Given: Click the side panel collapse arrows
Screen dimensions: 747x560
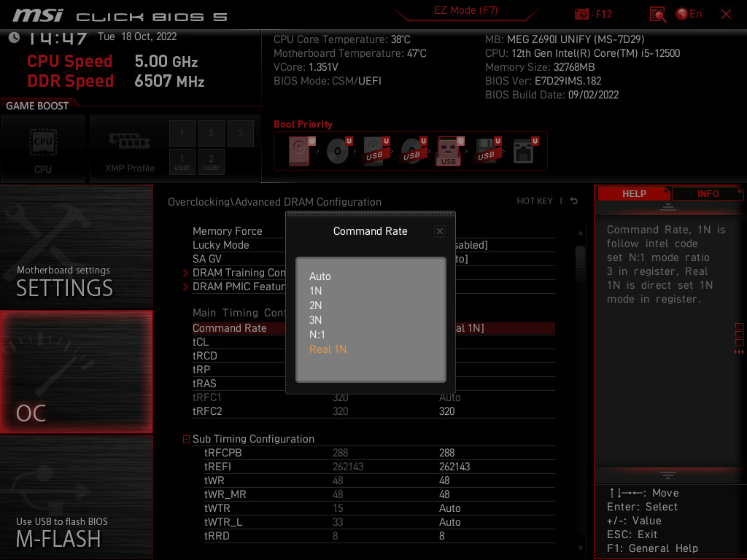Looking at the screenshot, I should point(739,352).
